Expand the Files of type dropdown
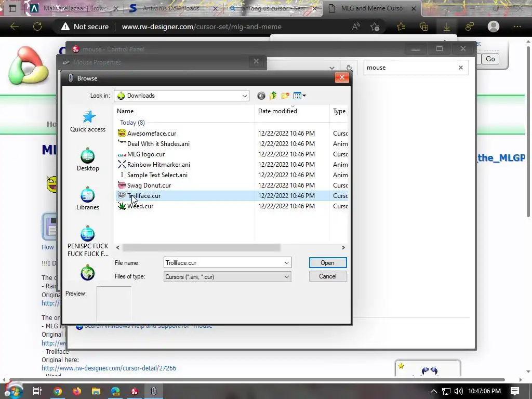The height and width of the screenshot is (399, 532). tap(287, 277)
